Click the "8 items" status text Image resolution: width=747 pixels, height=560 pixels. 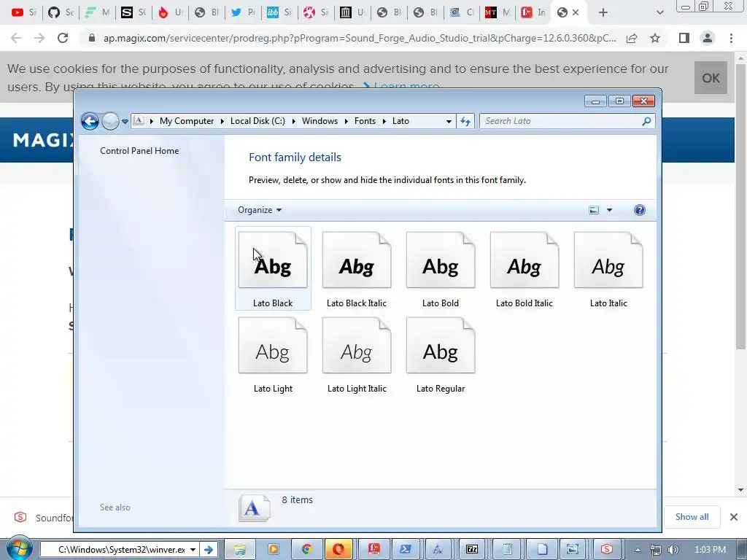pos(298,500)
